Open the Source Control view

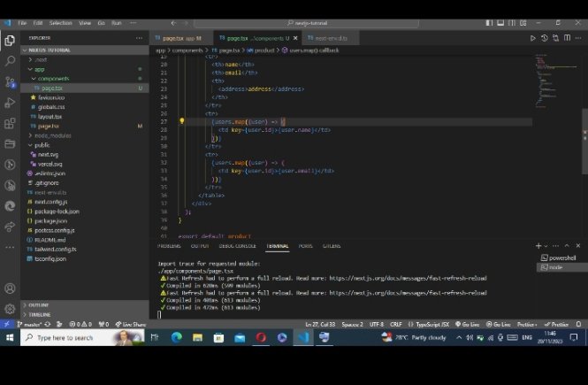(x=10, y=81)
